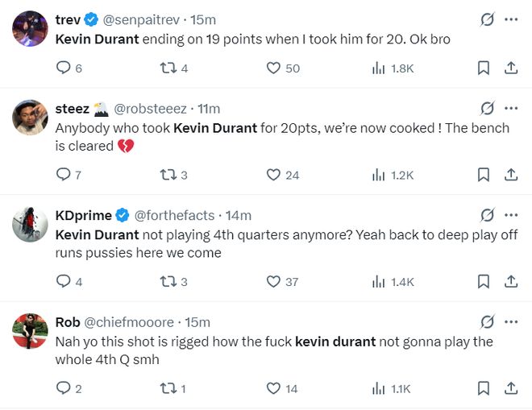Click Rob's profile picture
Viewport: 532px width, 410px height.
click(31, 332)
